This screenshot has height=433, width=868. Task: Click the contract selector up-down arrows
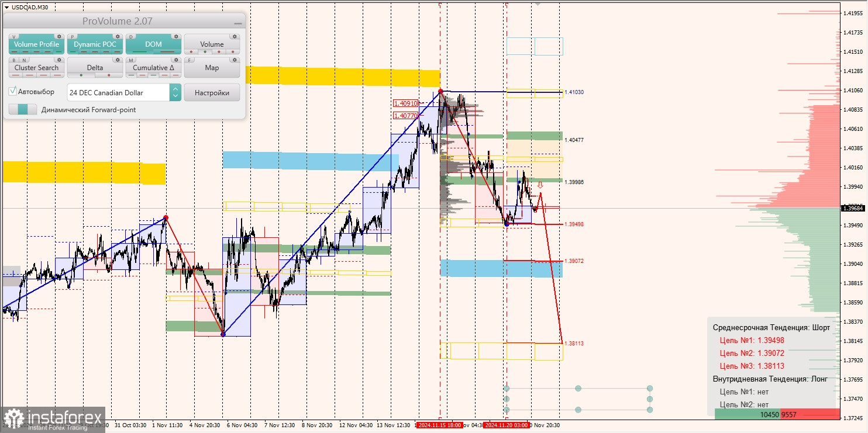pyautogui.click(x=175, y=92)
